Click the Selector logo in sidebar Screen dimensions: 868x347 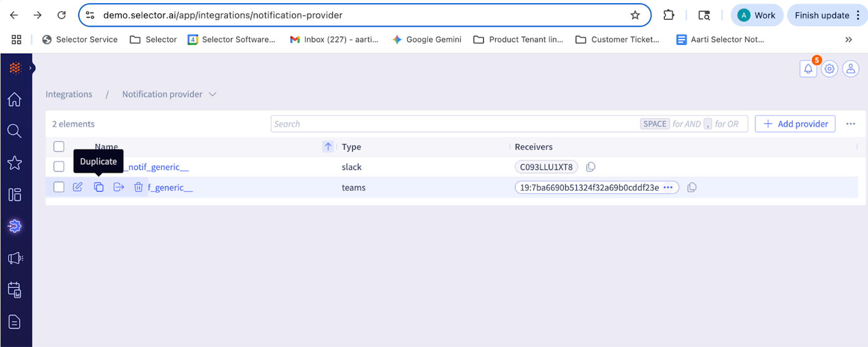15,68
